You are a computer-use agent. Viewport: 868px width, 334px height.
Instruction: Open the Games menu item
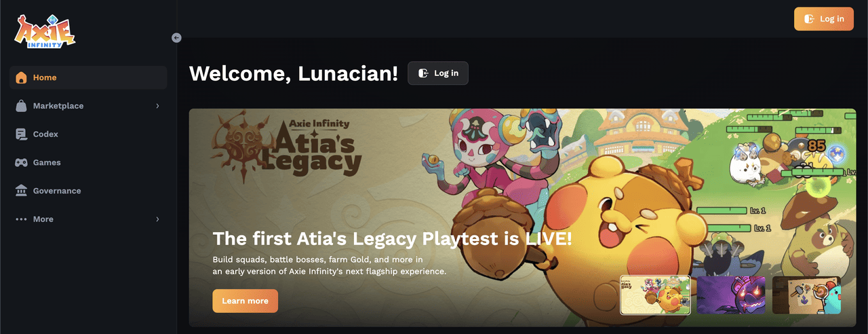[88, 163]
